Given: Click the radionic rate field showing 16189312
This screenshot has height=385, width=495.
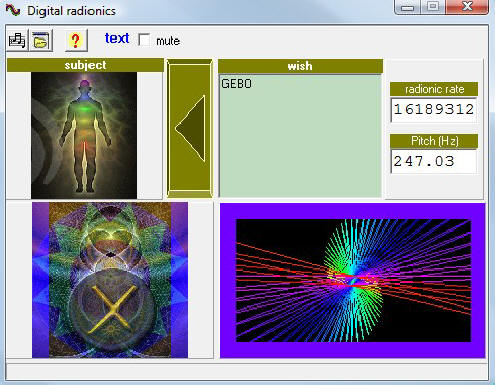Looking at the screenshot, I should (x=434, y=110).
